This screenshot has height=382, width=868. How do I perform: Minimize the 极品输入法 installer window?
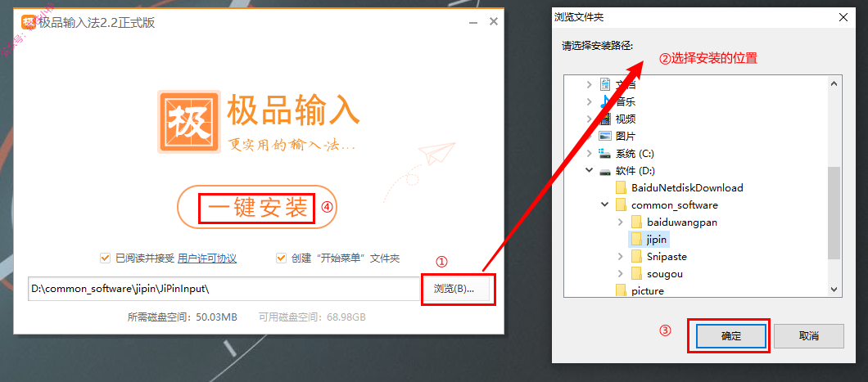tap(472, 23)
